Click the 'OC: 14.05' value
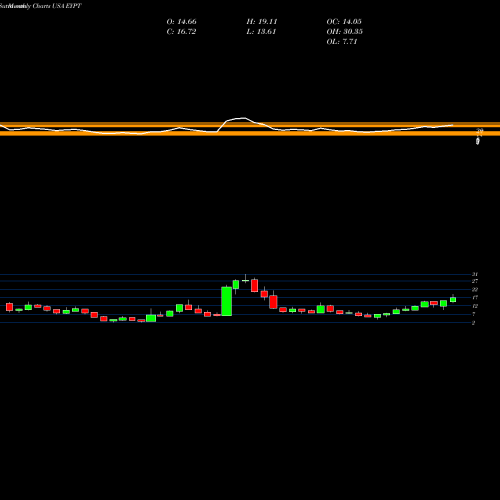Screen dimensions: 500x500 pos(344,22)
